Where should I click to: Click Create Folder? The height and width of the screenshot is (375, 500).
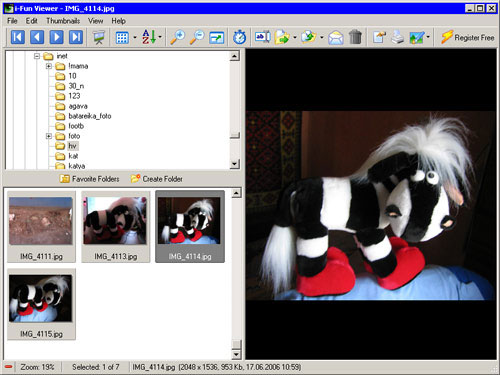(x=157, y=179)
